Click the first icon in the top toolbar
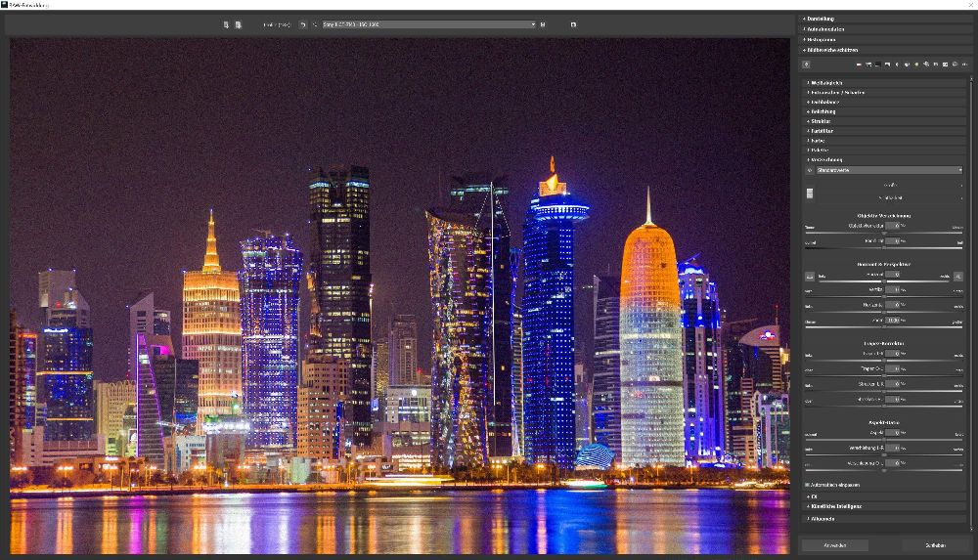This screenshot has width=978, height=560. 226,24
